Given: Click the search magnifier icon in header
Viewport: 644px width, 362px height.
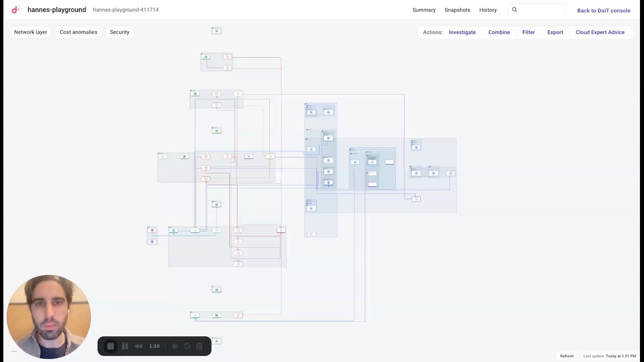Looking at the screenshot, I should pyautogui.click(x=514, y=10).
